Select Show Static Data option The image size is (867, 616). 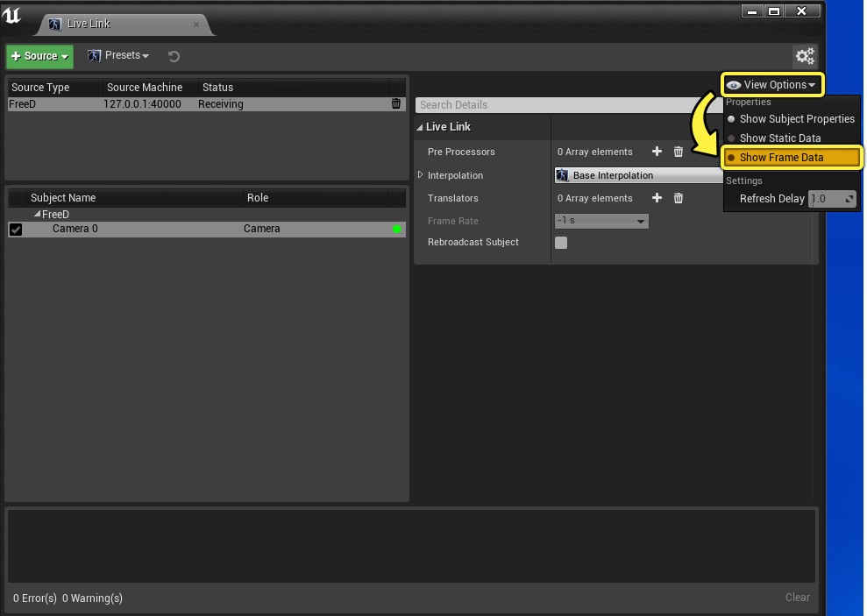[x=791, y=138]
